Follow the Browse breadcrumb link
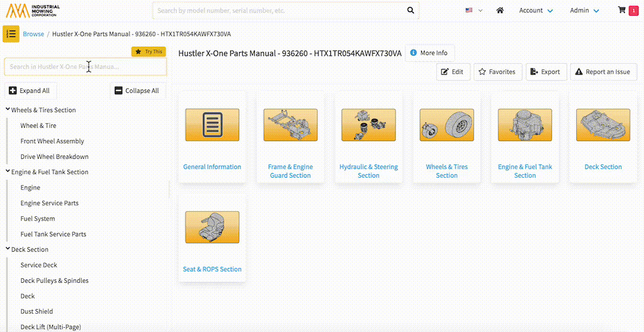The height and width of the screenshot is (332, 644). (33, 34)
